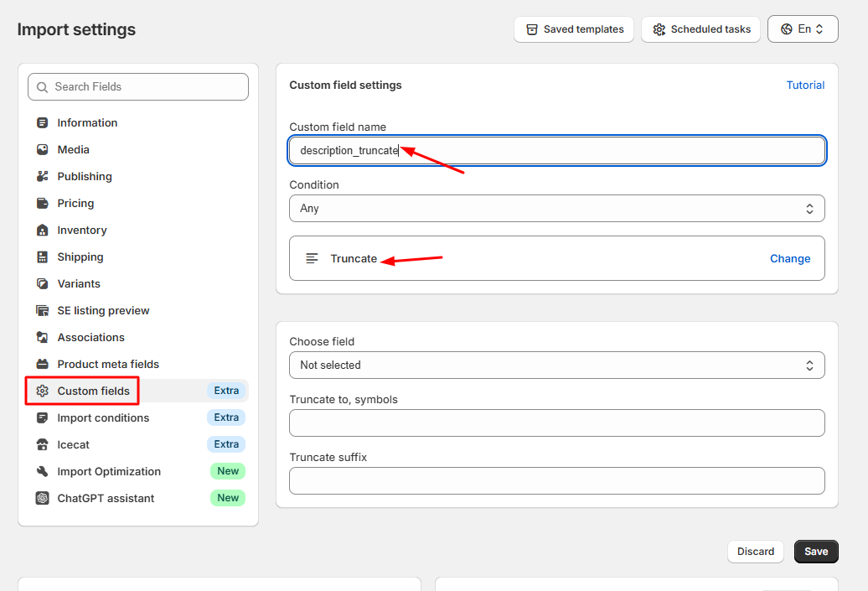The image size is (868, 591).
Task: Click the Saved templates archive icon
Action: pos(531,29)
